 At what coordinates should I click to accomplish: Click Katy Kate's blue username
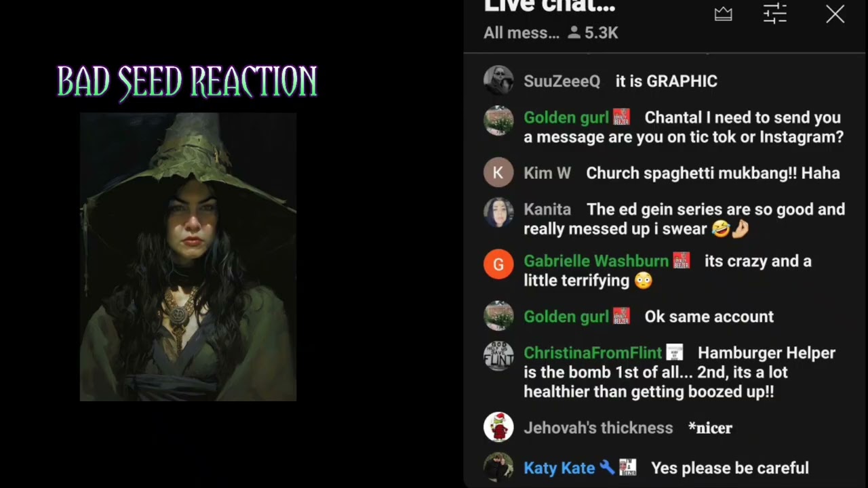coord(559,468)
